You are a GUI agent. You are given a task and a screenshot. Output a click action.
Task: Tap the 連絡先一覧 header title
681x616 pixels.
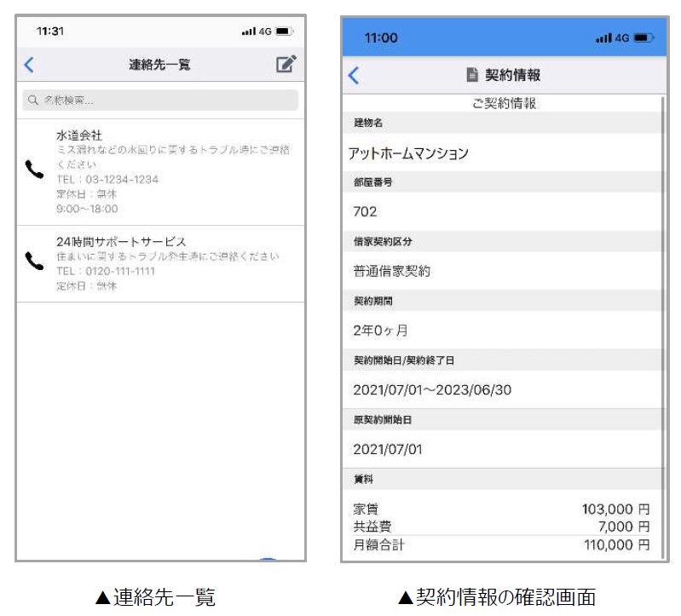(x=159, y=65)
